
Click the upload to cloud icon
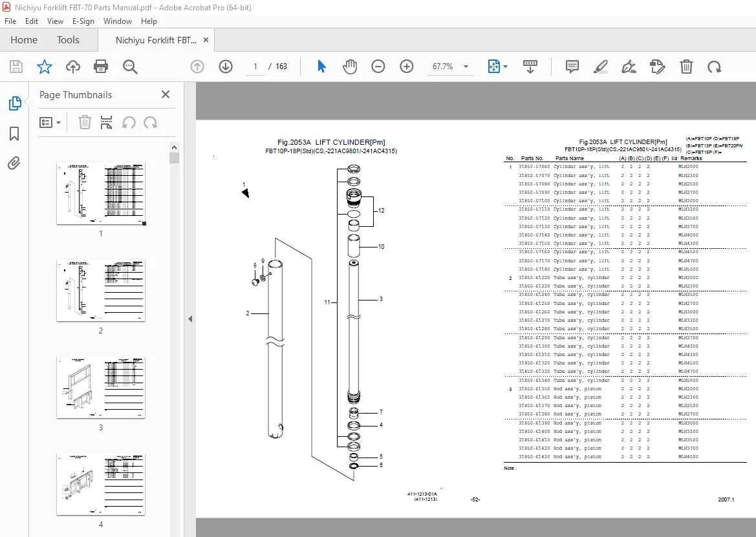(73, 67)
